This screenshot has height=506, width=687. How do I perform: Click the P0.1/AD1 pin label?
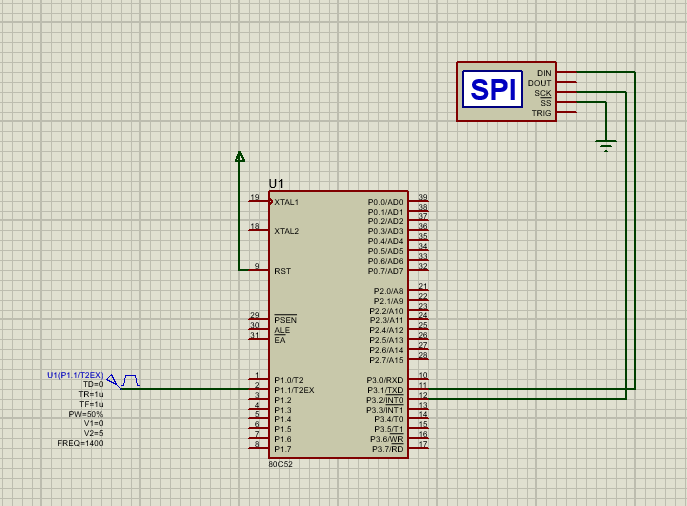(x=386, y=212)
